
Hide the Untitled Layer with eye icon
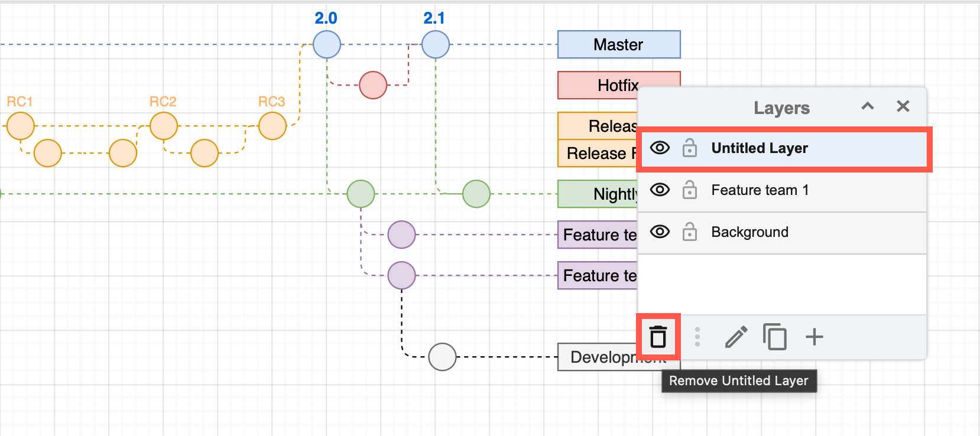660,148
